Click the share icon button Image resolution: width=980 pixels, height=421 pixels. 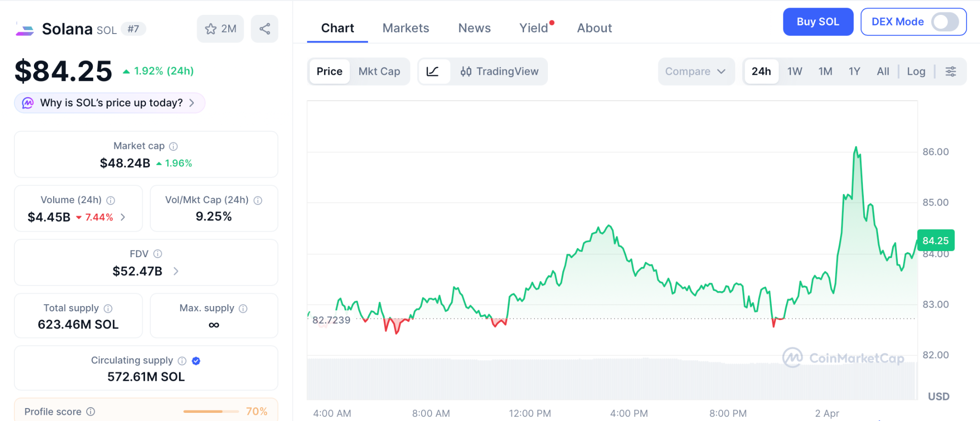265,29
